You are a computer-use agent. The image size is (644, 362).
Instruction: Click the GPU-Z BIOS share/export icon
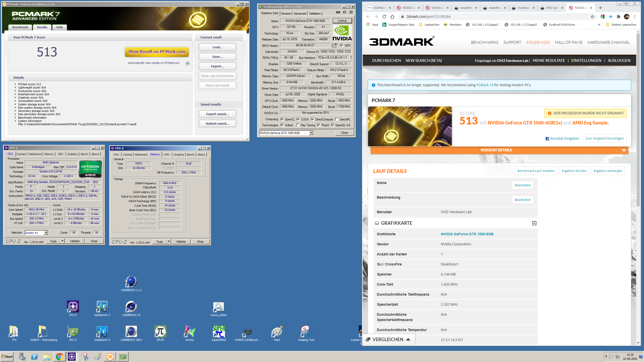coord(334,45)
